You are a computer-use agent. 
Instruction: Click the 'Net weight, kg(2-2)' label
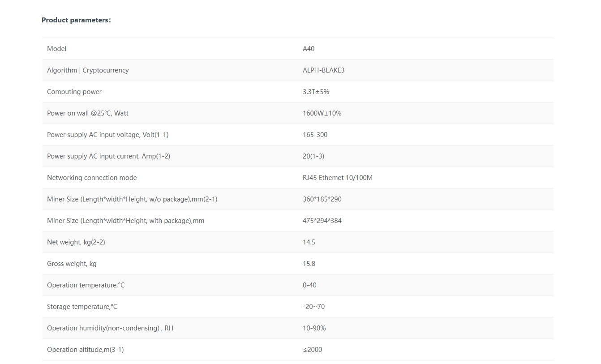click(76, 242)
